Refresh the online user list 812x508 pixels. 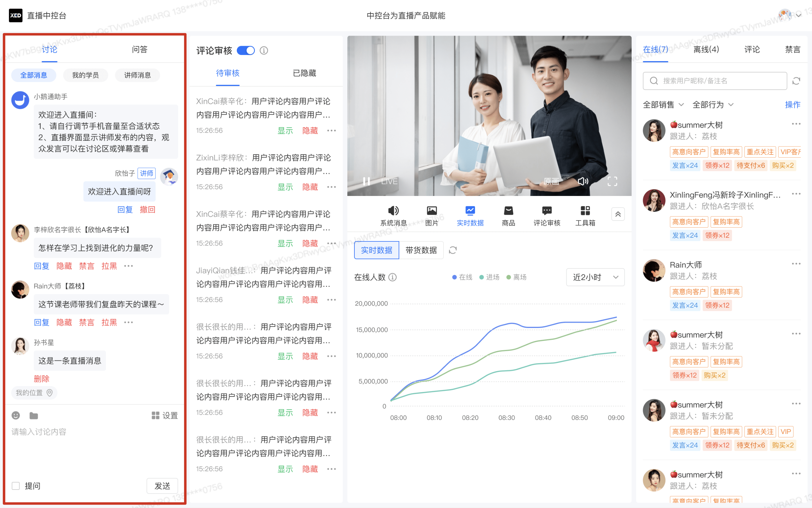[796, 81]
